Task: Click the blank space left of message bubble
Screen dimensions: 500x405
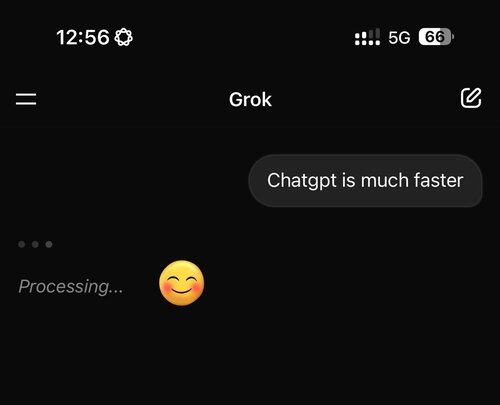Action: [x=124, y=181]
